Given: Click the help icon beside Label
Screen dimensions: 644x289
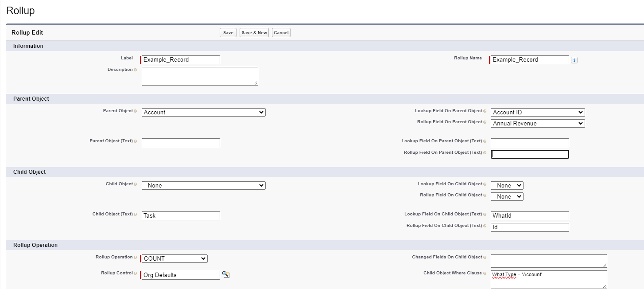Looking at the screenshot, I should click(134, 58).
